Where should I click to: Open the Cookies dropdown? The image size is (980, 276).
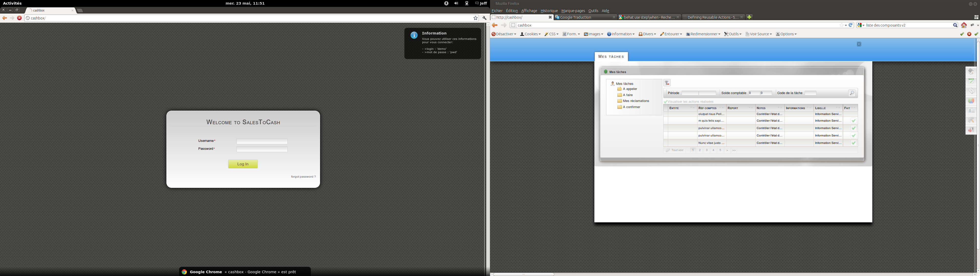coord(530,34)
